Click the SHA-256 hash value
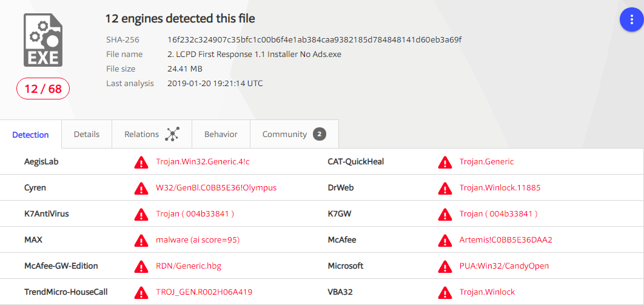This screenshot has width=644, height=305. pos(314,40)
